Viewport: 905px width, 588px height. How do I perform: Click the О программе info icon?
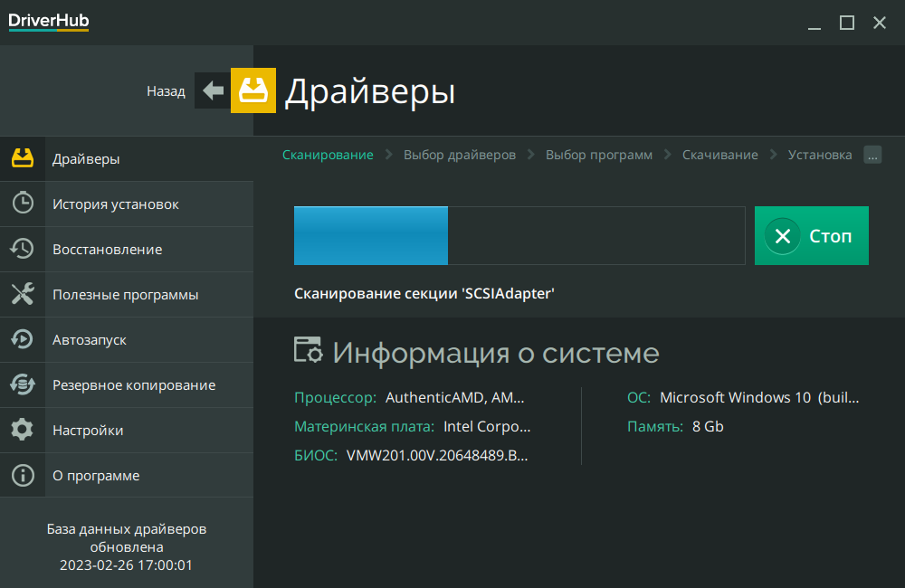point(23,475)
